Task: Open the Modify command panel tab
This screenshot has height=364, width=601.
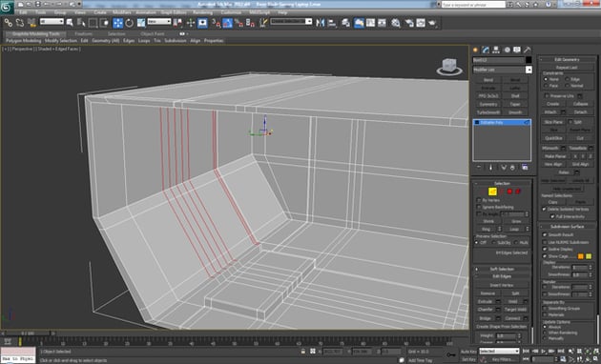Action: pyautogui.click(x=486, y=50)
